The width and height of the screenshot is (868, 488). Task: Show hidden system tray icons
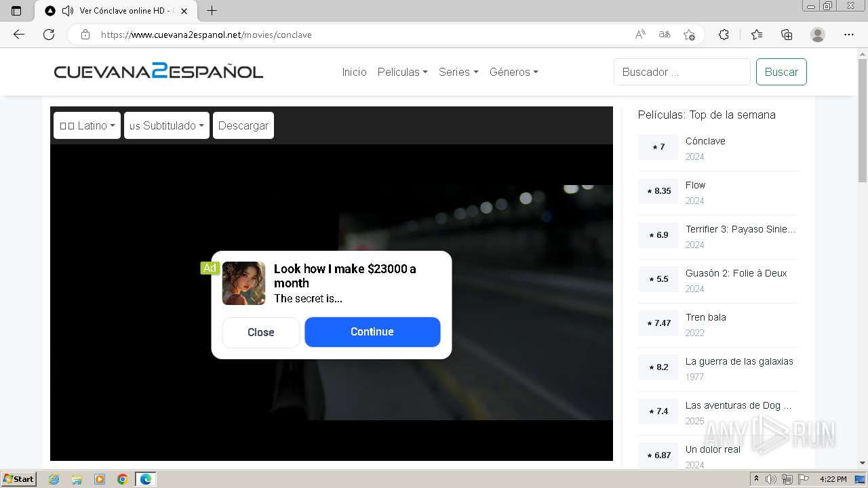click(x=756, y=479)
